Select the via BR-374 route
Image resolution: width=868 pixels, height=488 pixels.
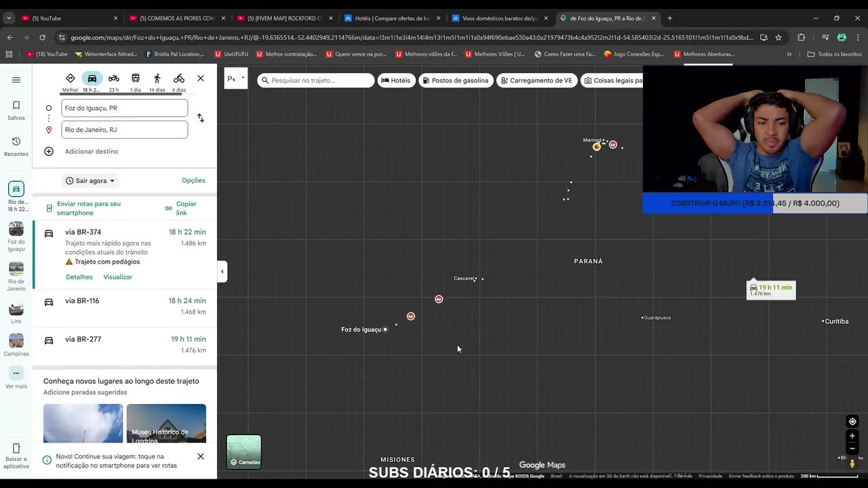point(125,254)
